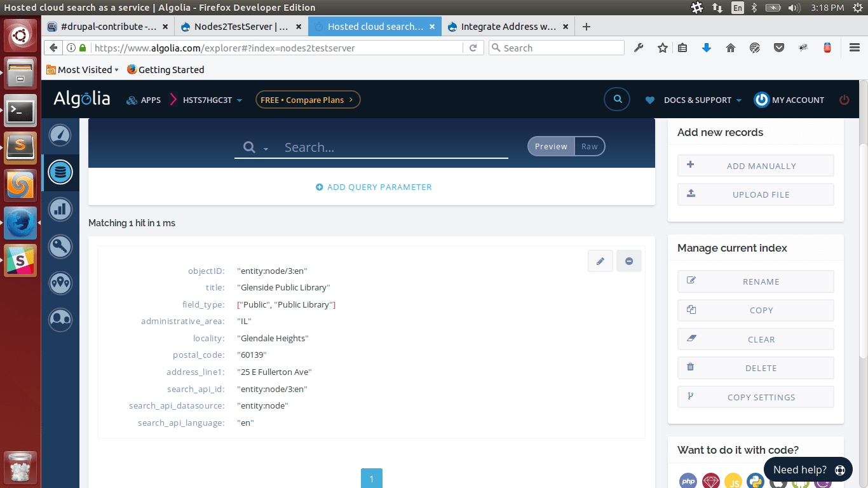Delete the record via the minus icon
Image resolution: width=868 pixels, height=488 pixels.
coord(628,261)
